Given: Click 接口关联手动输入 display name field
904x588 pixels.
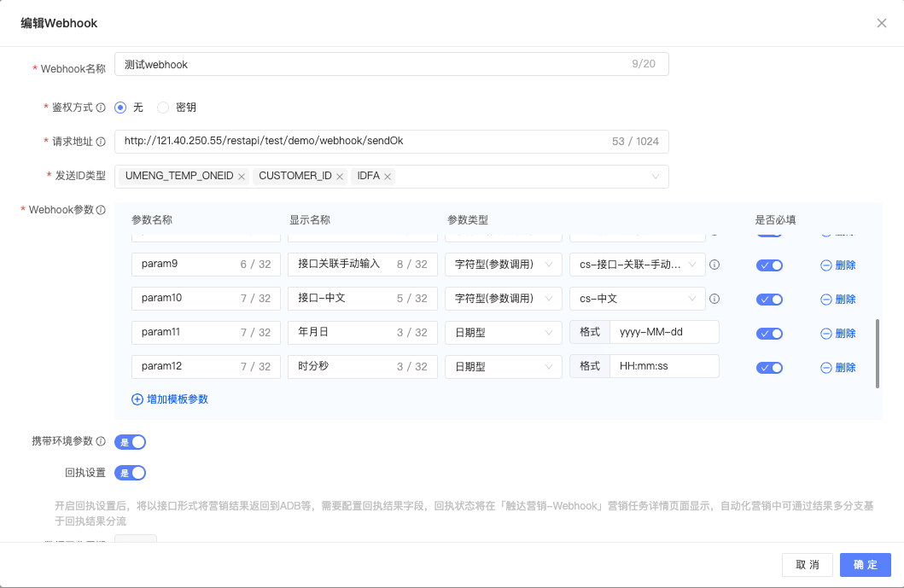Looking at the screenshot, I should (363, 265).
